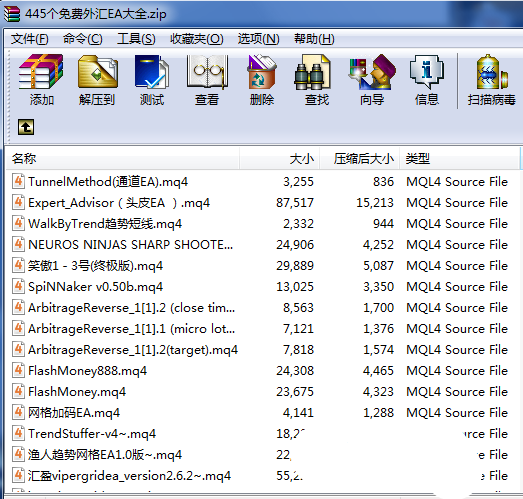The height and width of the screenshot is (499, 523).
Task: Launch the 向导 (Wizard) icon
Action: (372, 80)
